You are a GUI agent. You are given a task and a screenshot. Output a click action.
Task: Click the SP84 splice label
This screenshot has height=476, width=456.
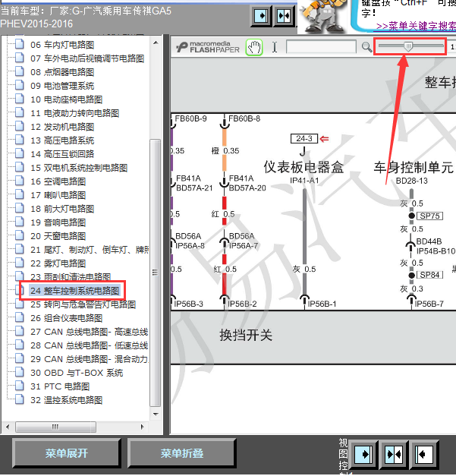point(429,275)
